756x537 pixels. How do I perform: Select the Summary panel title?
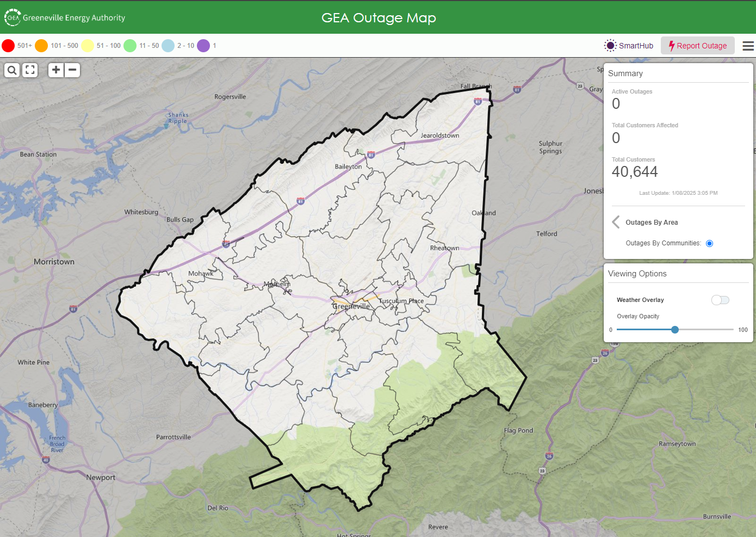(x=625, y=73)
